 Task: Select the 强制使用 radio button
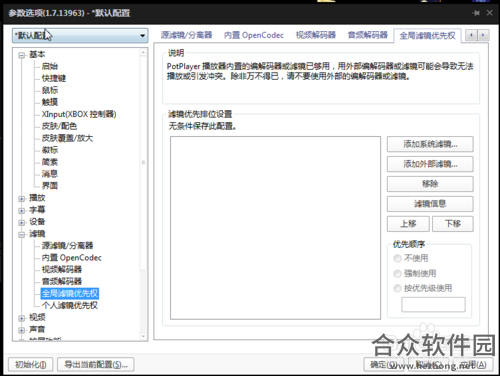(x=397, y=274)
